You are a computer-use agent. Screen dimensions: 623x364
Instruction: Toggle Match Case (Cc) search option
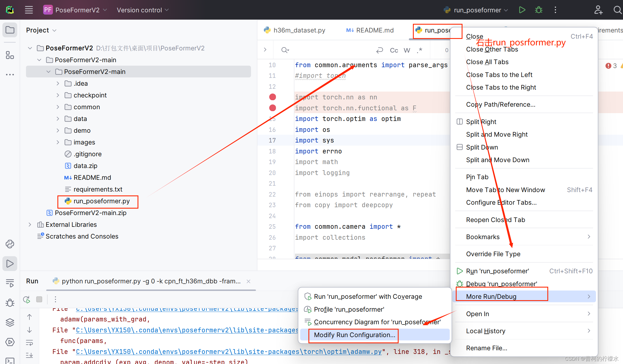point(394,50)
